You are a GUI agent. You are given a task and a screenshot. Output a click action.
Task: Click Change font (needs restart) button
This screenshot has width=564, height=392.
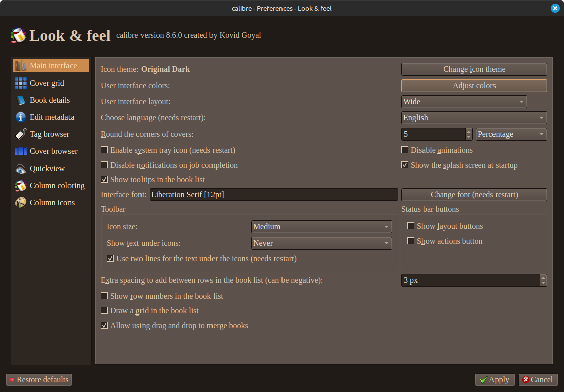click(474, 195)
